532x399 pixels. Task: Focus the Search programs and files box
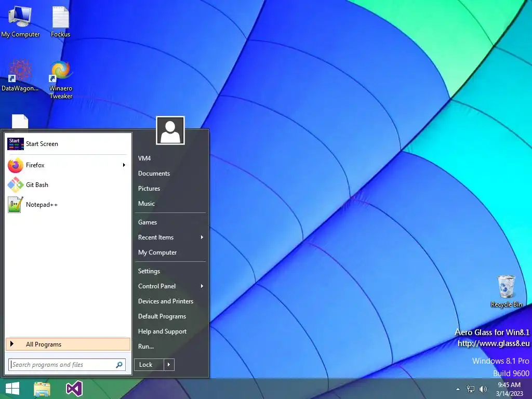[67, 365]
